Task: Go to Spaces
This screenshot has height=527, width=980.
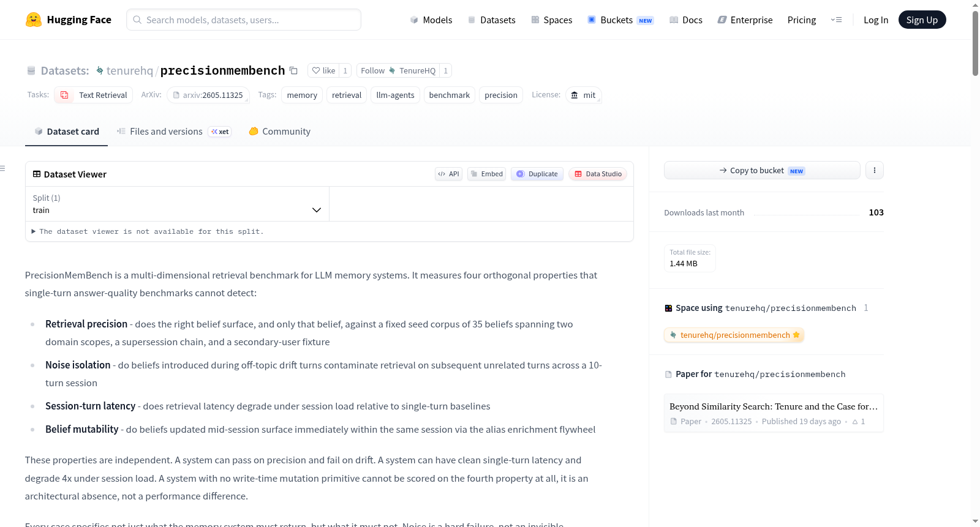Action: coord(551,20)
